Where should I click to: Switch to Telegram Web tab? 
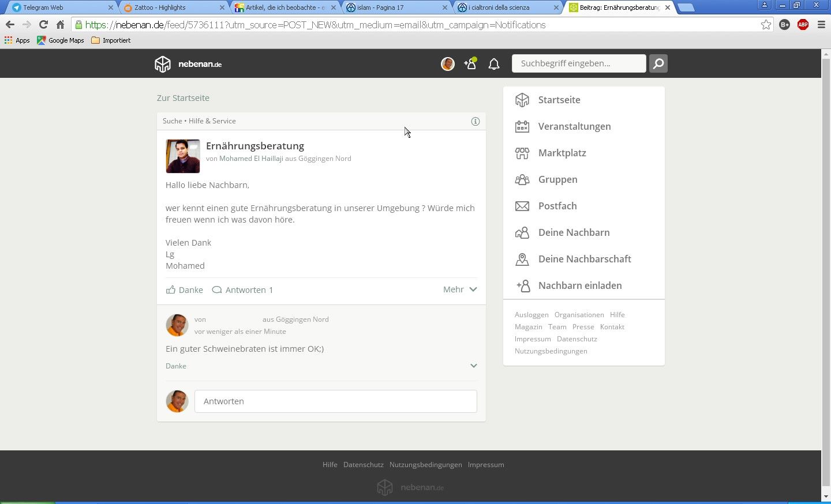click(x=60, y=7)
